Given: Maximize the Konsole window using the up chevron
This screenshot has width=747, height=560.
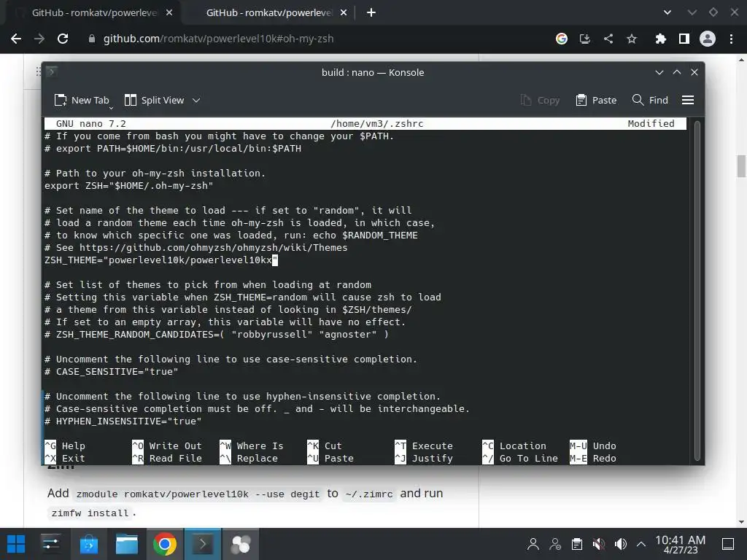Looking at the screenshot, I should 677,72.
